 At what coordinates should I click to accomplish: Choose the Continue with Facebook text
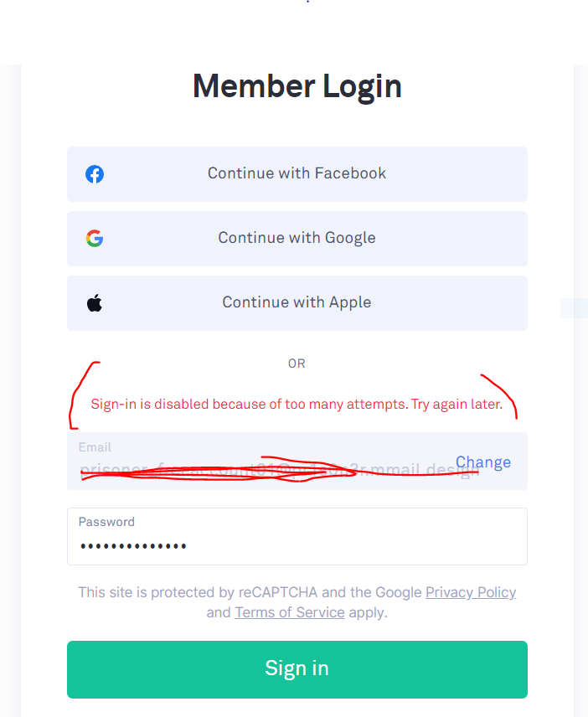297,173
